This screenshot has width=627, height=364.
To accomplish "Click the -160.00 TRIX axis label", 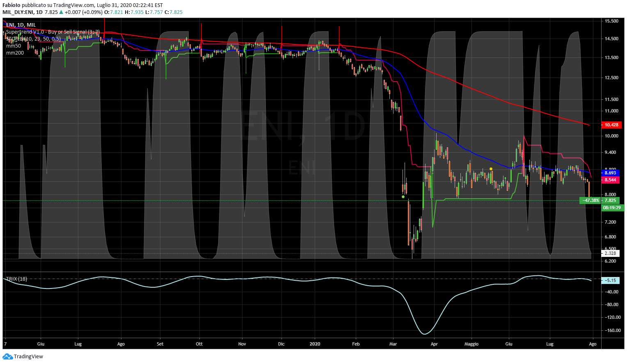I will point(612,330).
